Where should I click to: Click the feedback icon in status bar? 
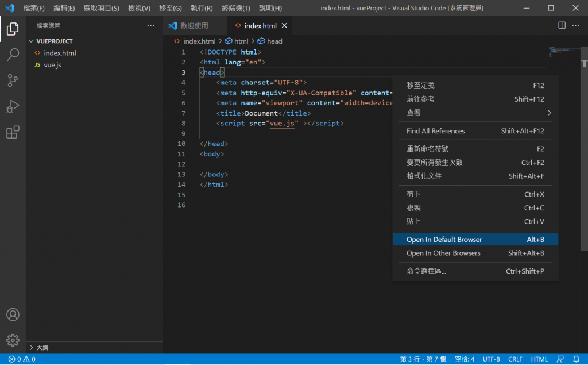coord(560,359)
